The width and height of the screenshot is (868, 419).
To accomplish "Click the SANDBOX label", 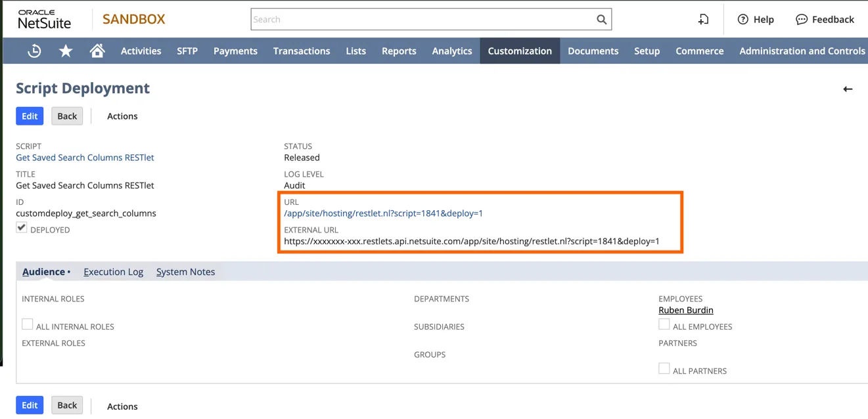I will (134, 19).
